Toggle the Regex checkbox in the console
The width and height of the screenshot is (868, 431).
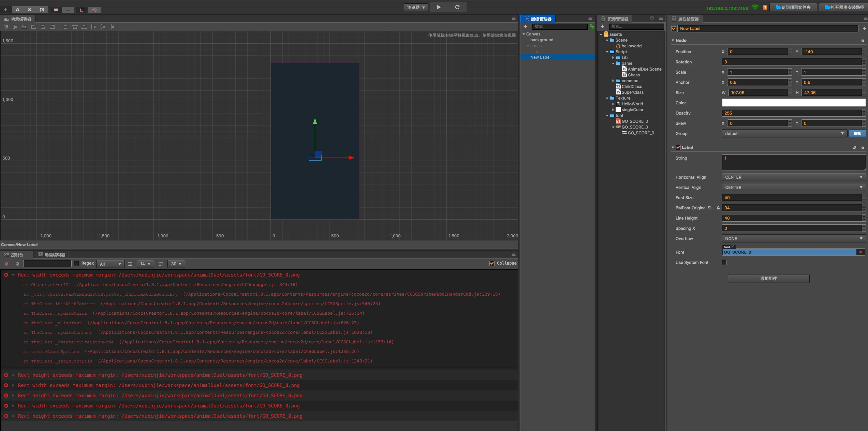[77, 263]
